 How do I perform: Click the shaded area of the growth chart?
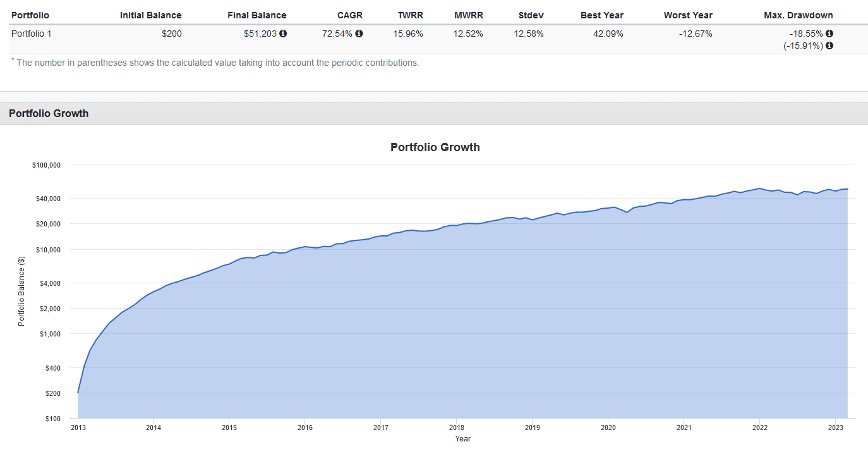point(442,316)
